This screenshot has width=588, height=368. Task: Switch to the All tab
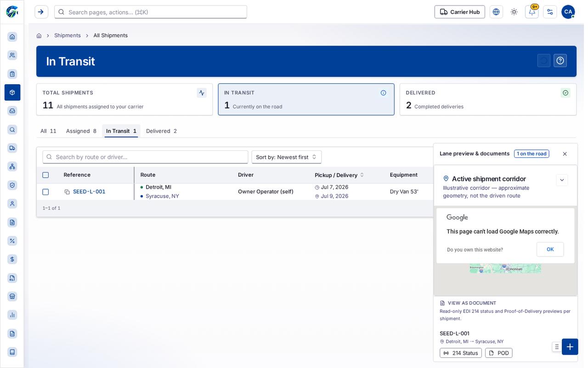[48, 131]
